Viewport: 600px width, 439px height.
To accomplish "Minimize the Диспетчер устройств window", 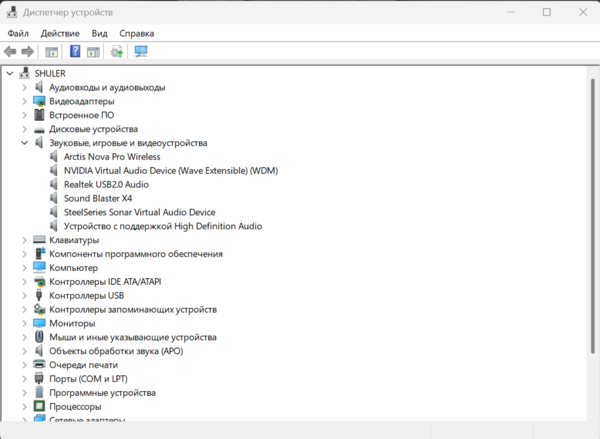I will pos(511,12).
